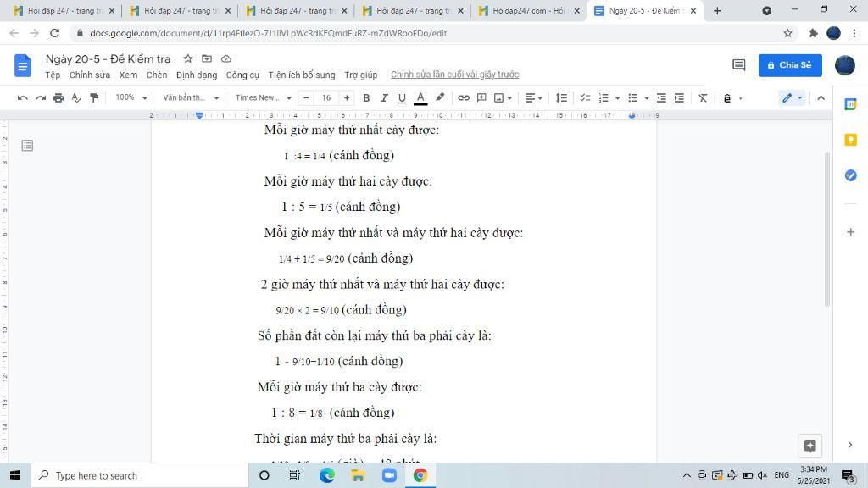Open the highlight color pen tool
This screenshot has width=868, height=488.
tap(440, 97)
